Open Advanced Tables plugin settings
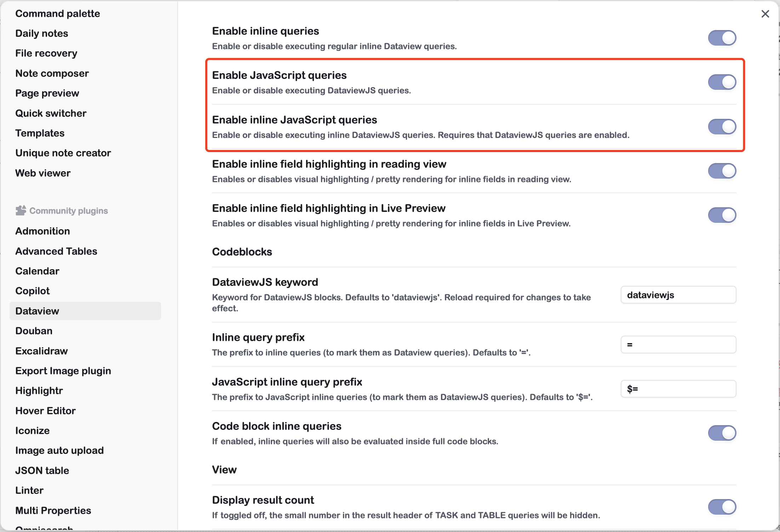The image size is (780, 532). [x=56, y=251]
